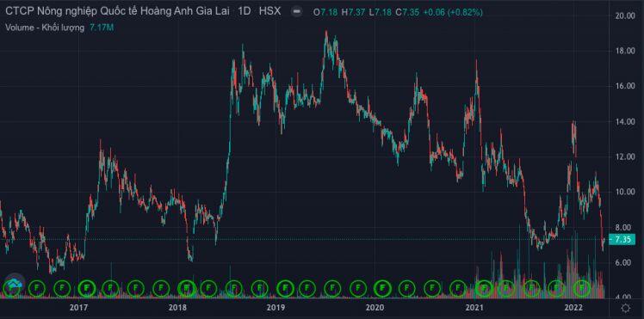The height and width of the screenshot is (319, 644).
Task: Click the 18.00 price axis label
Action: click(626, 51)
